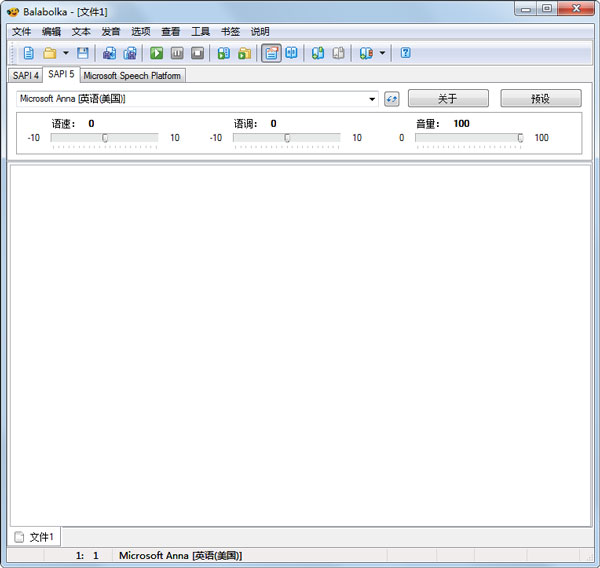Screen dimensions: 600x568
Task: Click the 预设 button
Action: (540, 98)
